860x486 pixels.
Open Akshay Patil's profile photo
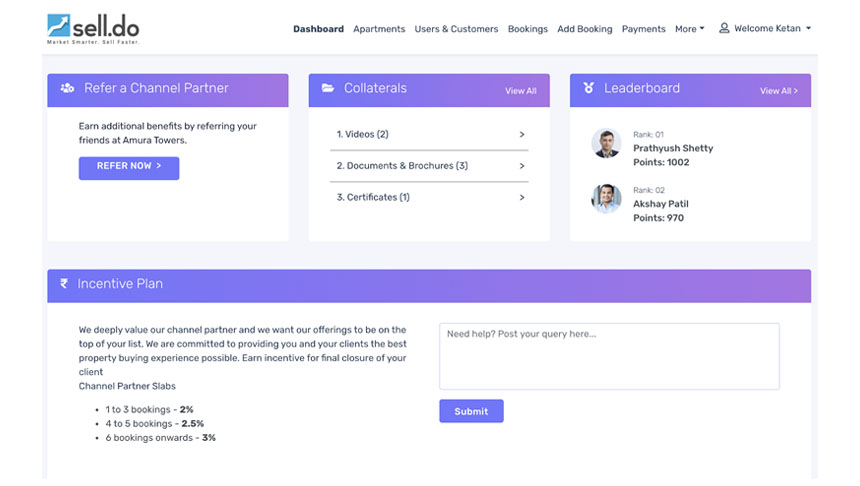(x=606, y=199)
